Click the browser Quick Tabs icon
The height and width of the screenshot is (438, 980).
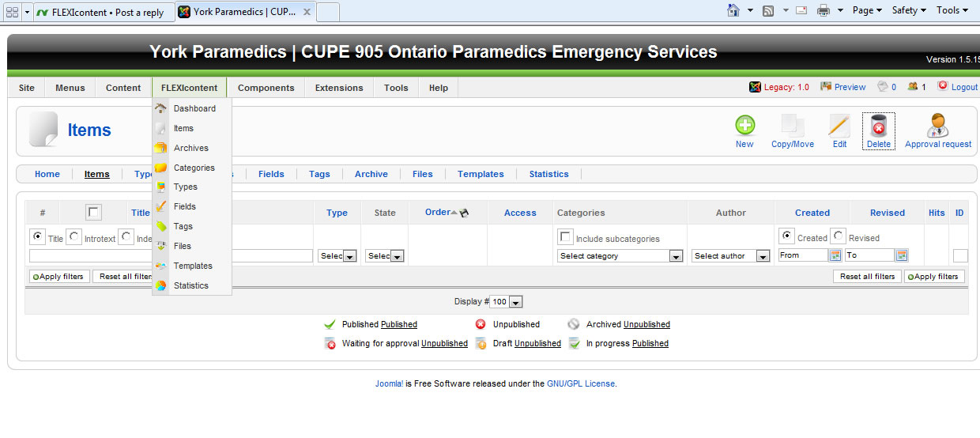(12, 12)
